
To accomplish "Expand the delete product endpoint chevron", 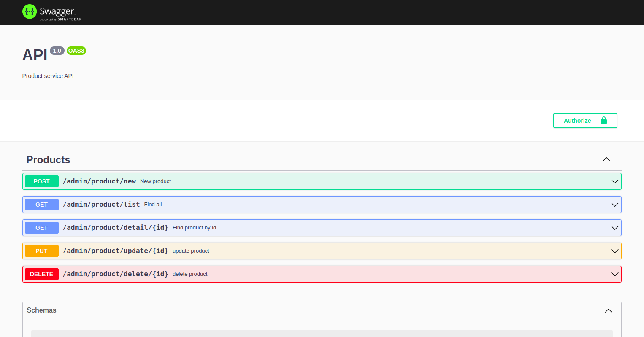I will click(614, 274).
